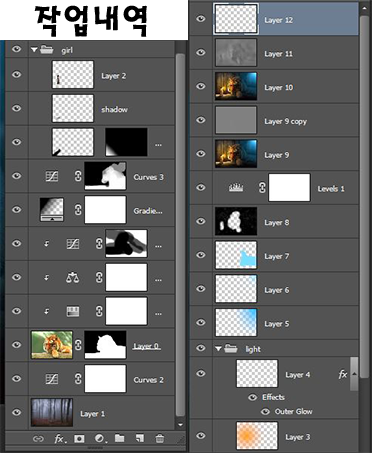Image resolution: width=372 pixels, height=453 pixels.
Task: Select the Layer 6 name
Action: (x=277, y=290)
